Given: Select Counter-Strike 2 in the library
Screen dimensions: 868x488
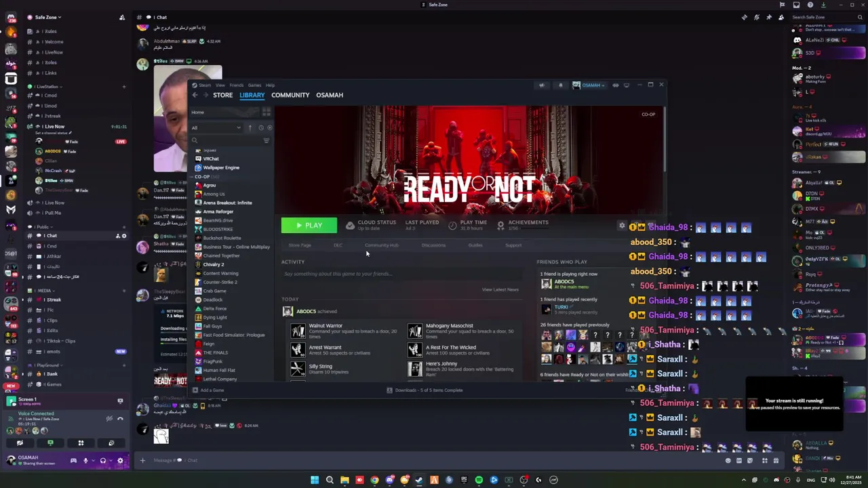Looking at the screenshot, I should pos(220,282).
